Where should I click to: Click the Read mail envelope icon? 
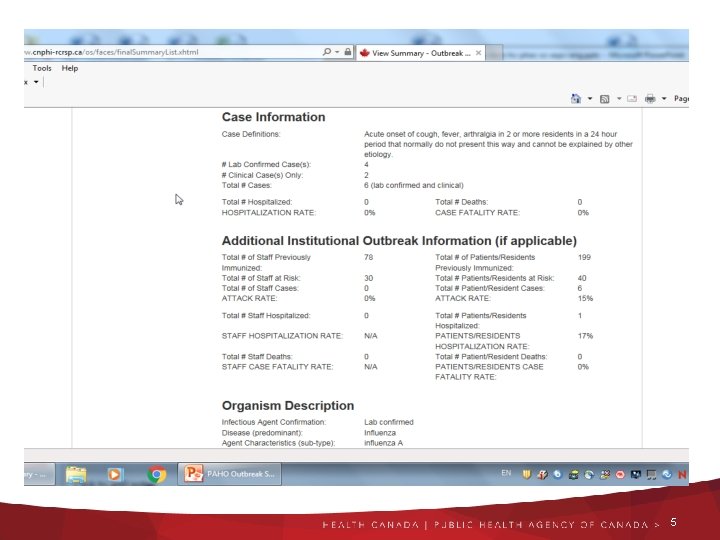coord(632,98)
